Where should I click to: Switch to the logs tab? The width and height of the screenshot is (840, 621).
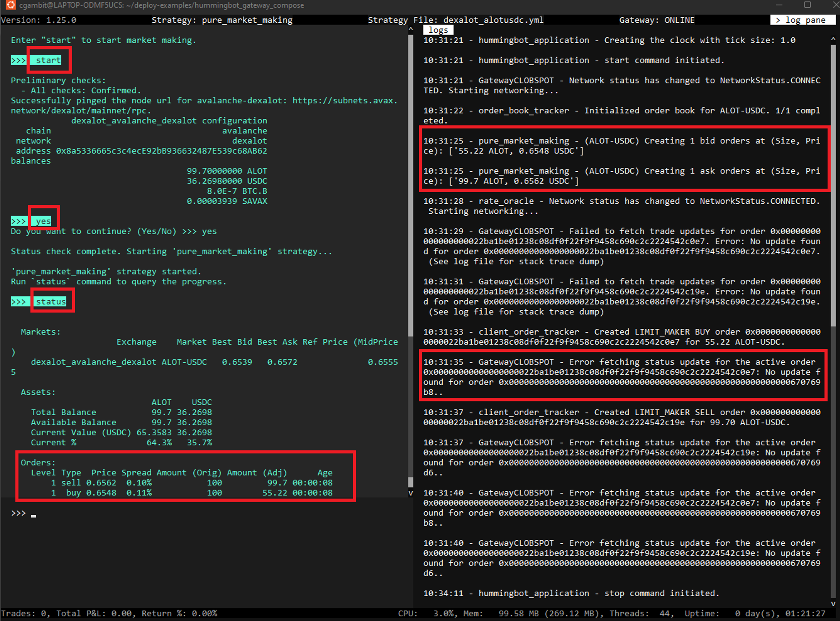(x=438, y=30)
